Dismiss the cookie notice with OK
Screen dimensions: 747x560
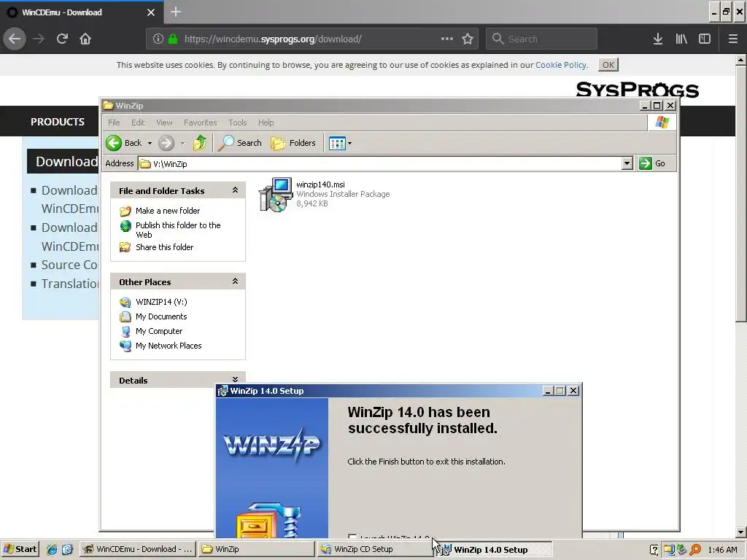pyautogui.click(x=608, y=65)
